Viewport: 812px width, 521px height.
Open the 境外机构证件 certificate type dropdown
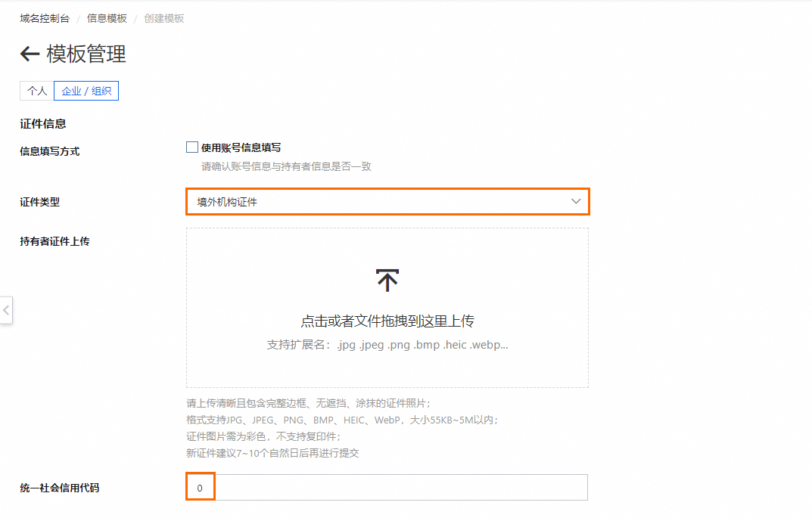point(387,201)
